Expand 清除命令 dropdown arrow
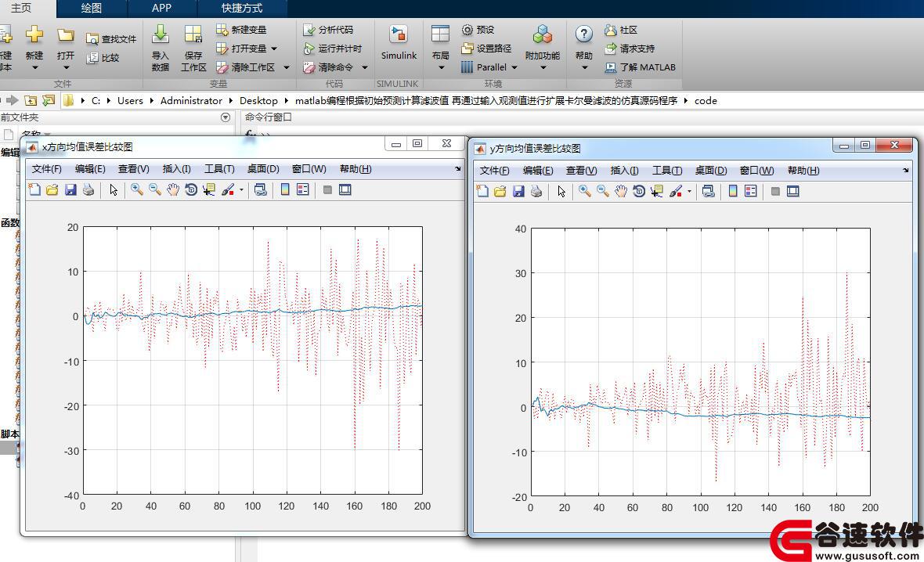 [365, 67]
